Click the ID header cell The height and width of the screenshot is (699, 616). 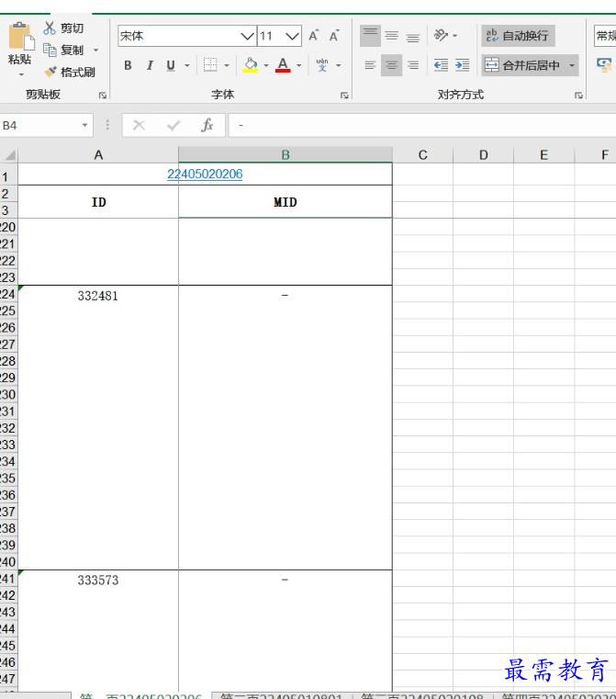98,202
